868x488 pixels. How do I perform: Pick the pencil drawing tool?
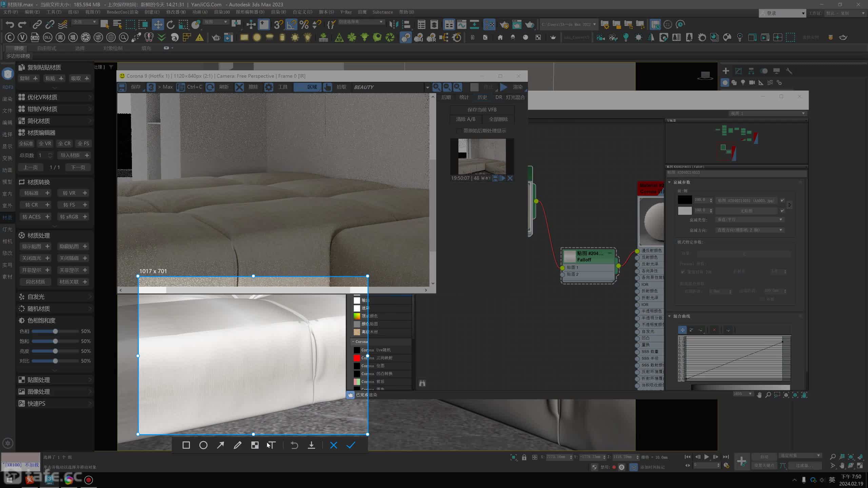(237, 445)
